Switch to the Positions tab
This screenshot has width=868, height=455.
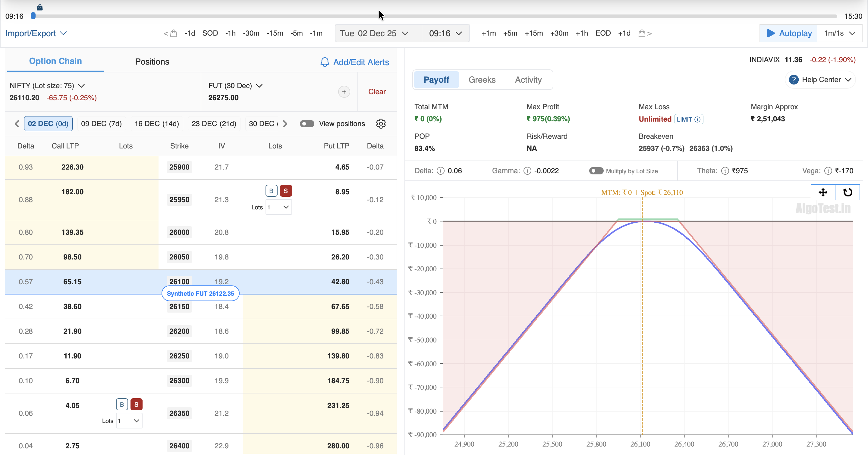(152, 62)
